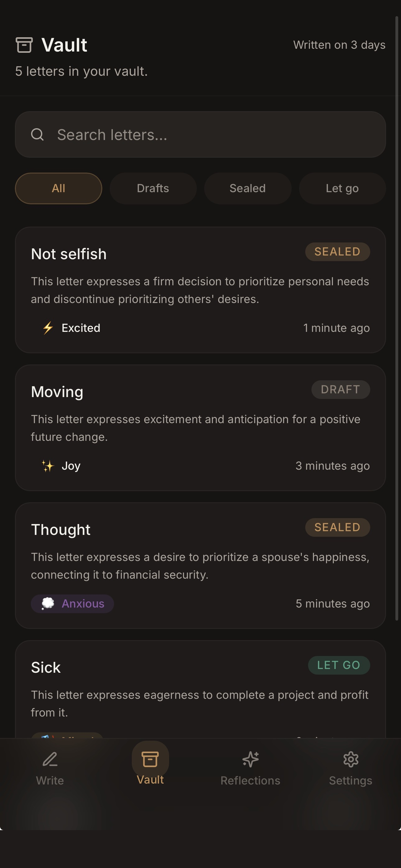Click the vertical scrollbar thumb
401x868 pixels.
pyautogui.click(x=397, y=317)
